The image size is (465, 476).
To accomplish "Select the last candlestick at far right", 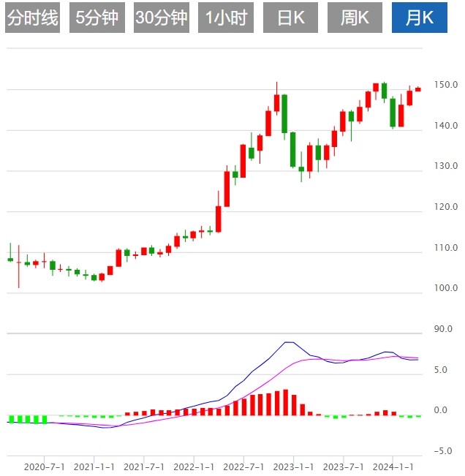I will point(418,89).
